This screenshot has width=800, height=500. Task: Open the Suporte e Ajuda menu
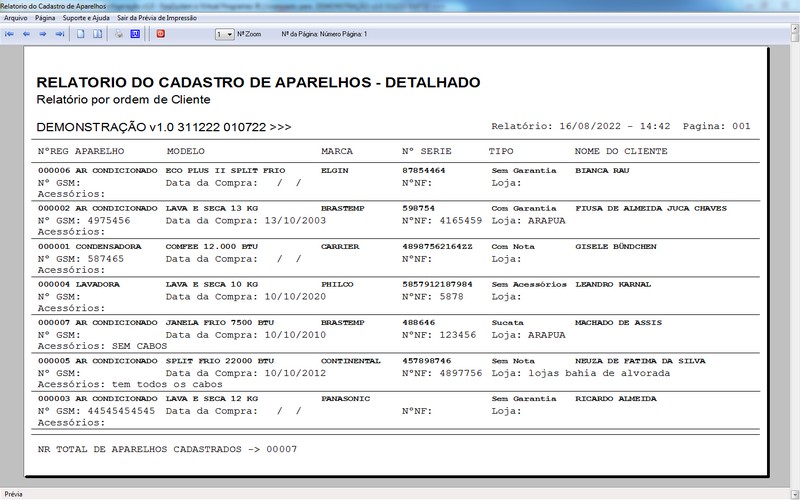[x=87, y=18]
